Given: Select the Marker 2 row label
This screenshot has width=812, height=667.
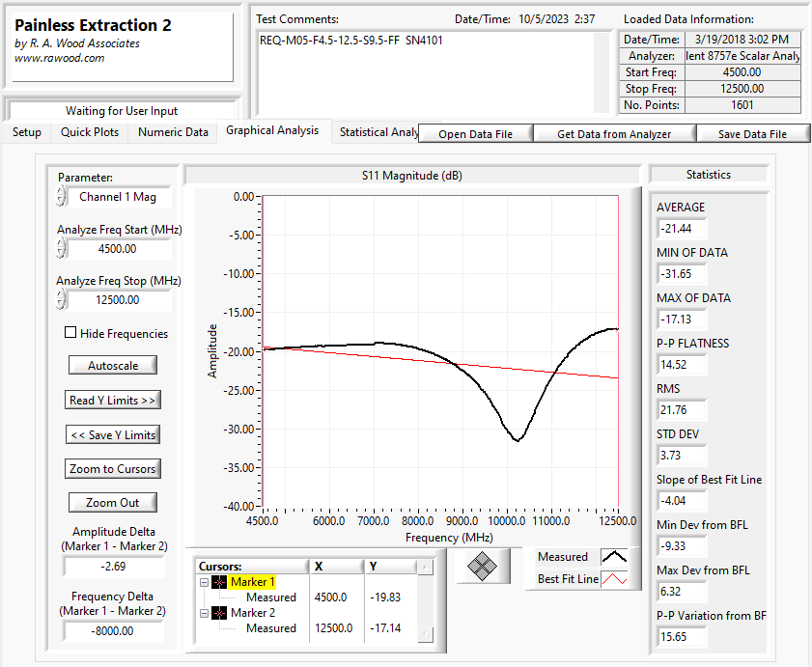Looking at the screenshot, I should point(253,613).
